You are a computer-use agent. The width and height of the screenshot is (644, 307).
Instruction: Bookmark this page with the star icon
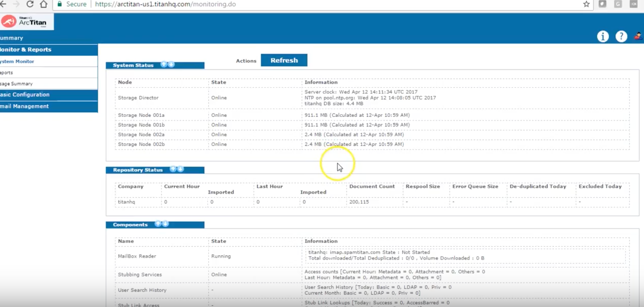tap(586, 4)
